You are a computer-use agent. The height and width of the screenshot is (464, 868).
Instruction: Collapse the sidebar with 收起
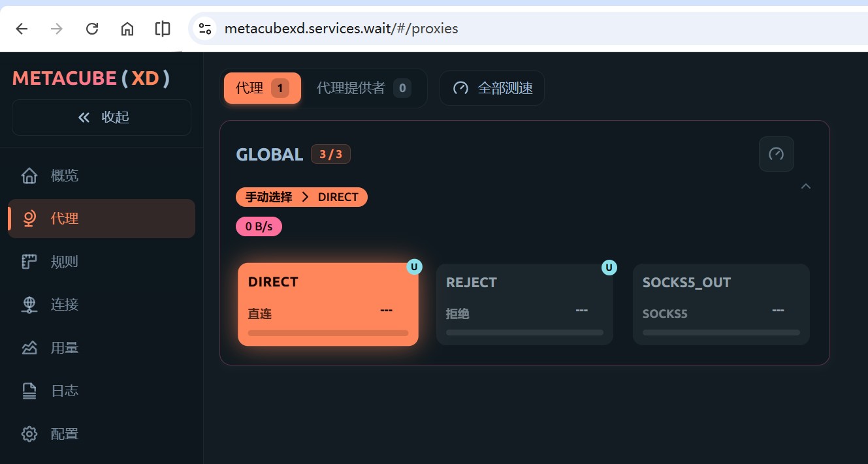101,117
